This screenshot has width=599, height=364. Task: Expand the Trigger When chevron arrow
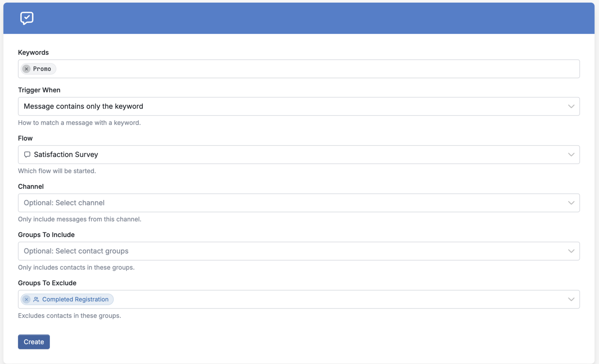(571, 106)
